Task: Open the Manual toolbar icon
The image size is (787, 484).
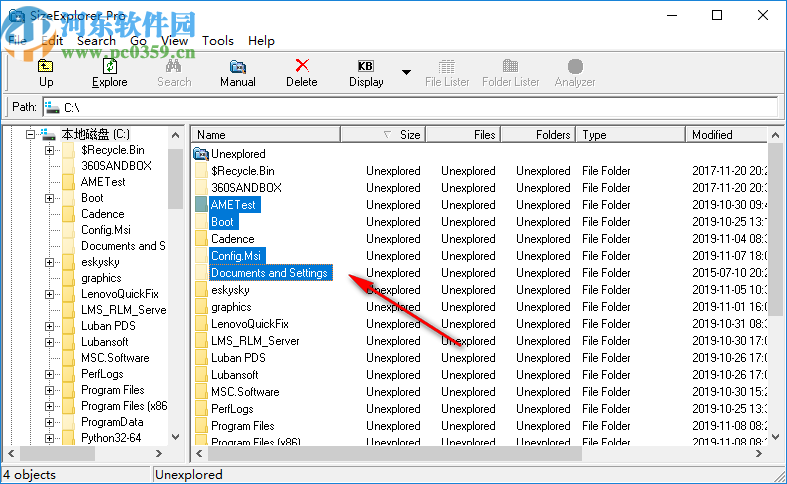Action: tap(237, 66)
